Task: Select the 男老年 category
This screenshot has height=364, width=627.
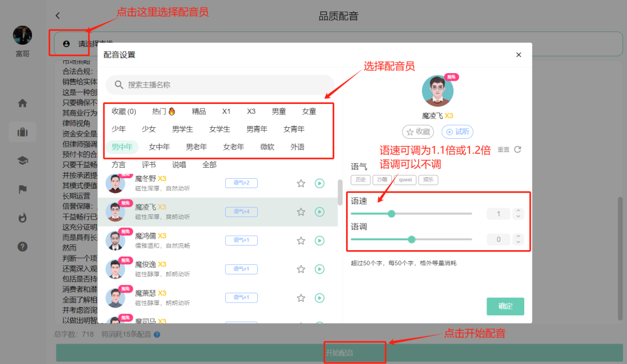Action: tap(196, 147)
